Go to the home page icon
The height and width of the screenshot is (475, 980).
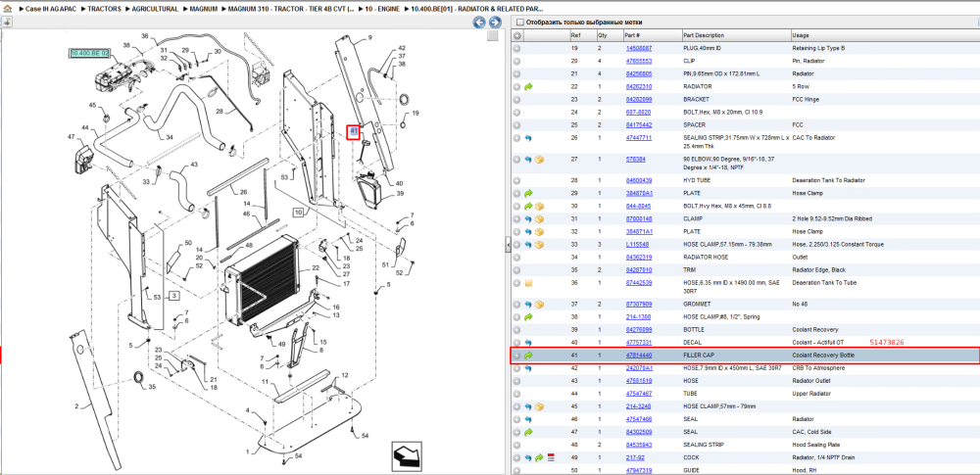click(7, 10)
